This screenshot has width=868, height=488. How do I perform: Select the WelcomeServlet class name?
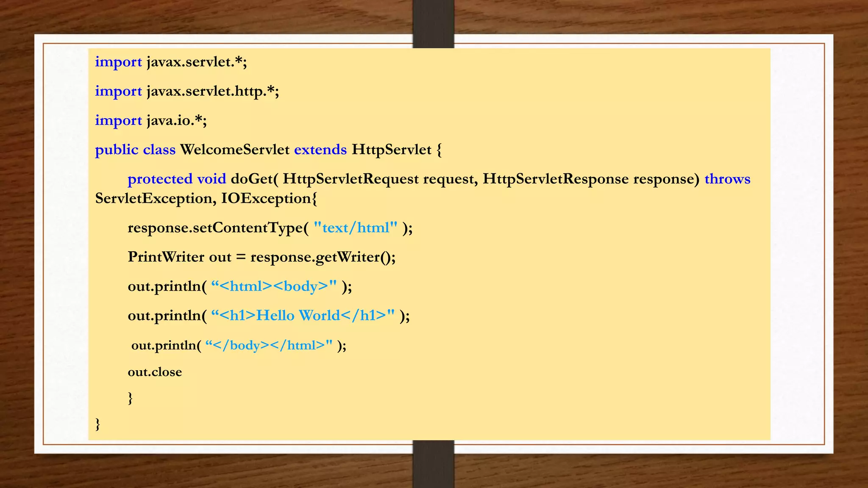235,150
